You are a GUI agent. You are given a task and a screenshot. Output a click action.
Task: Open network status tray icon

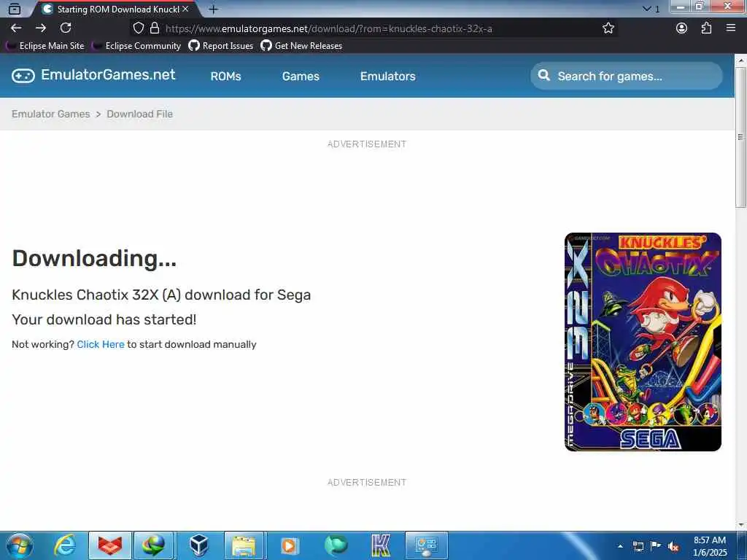638,546
